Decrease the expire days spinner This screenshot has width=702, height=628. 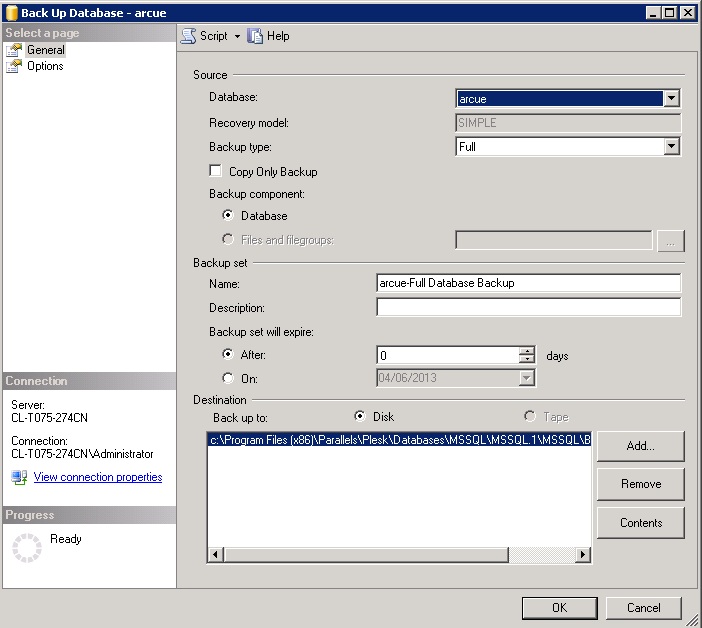(x=527, y=359)
